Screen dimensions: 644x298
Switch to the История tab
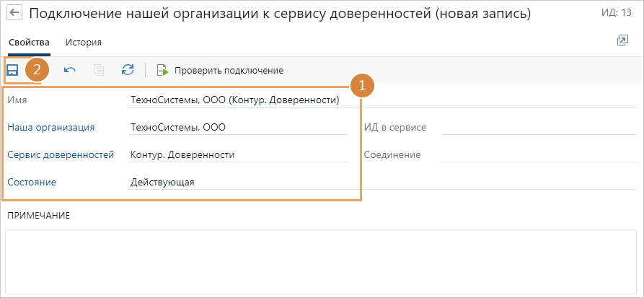click(83, 43)
